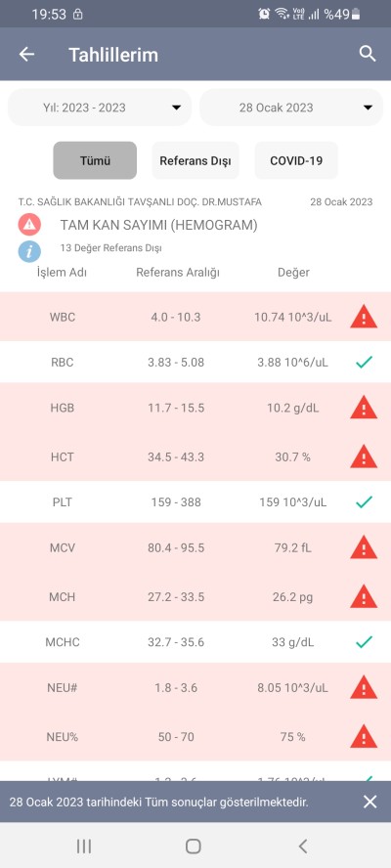Image resolution: width=391 pixels, height=868 pixels.
Task: Dismiss the bottom results notification banner
Action: 369,802
